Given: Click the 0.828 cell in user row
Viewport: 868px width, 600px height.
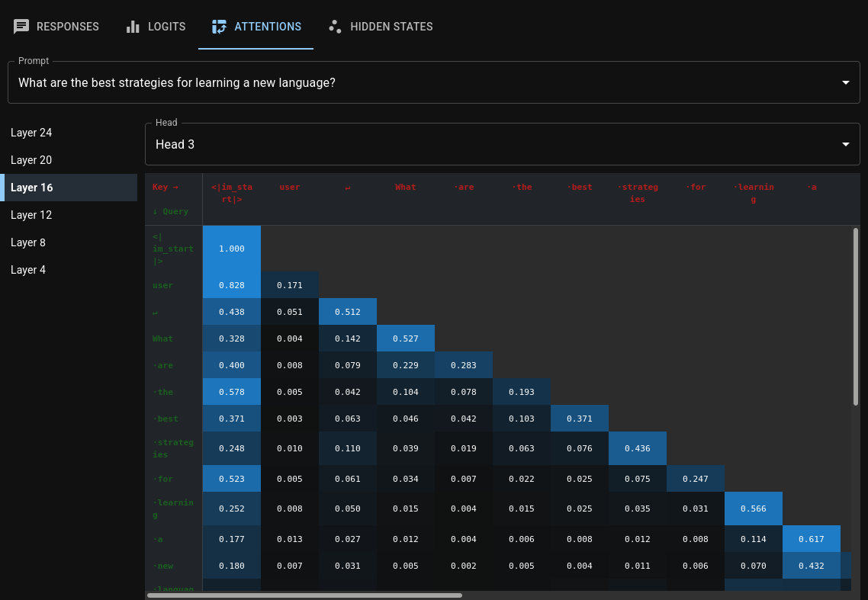Looking at the screenshot, I should [231, 285].
